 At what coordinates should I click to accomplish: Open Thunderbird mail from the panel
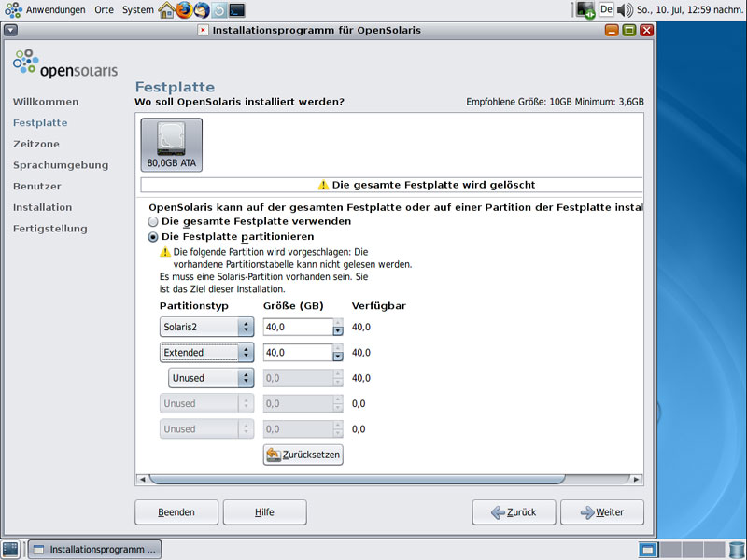pyautogui.click(x=201, y=10)
